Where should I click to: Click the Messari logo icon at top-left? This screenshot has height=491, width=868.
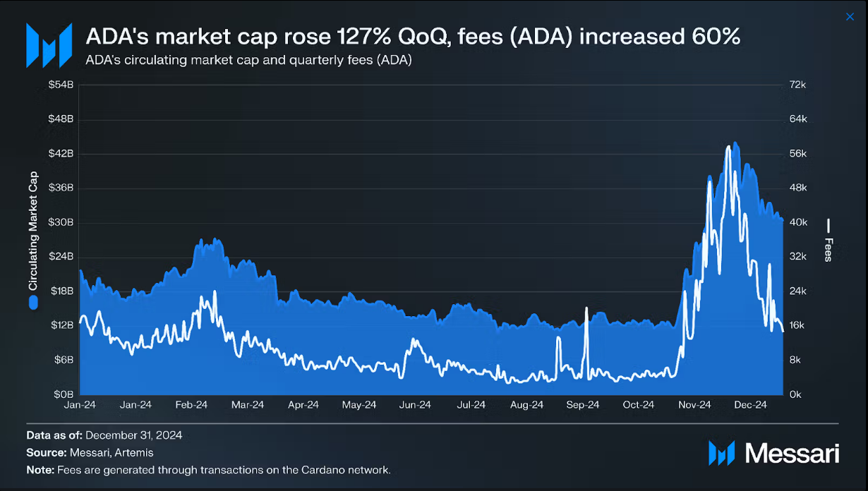[49, 45]
